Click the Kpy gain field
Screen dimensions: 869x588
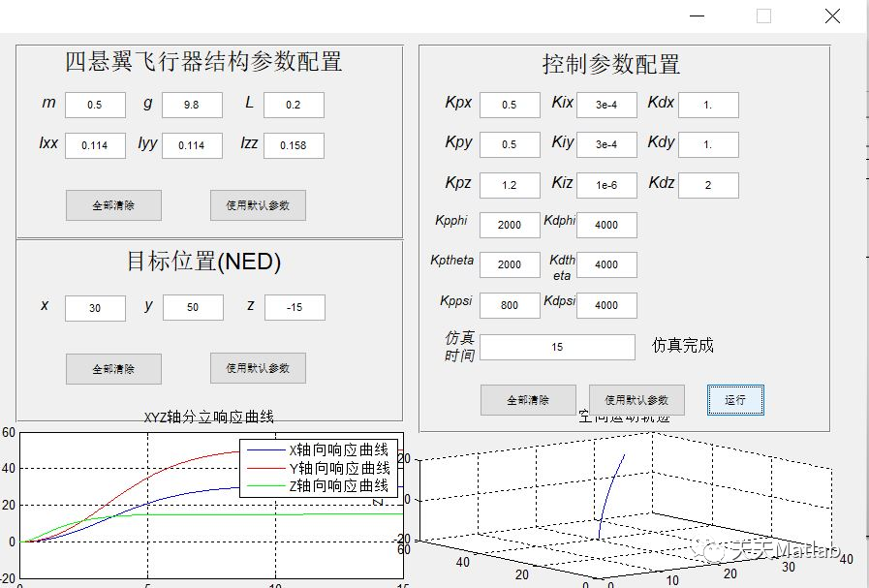tap(510, 144)
